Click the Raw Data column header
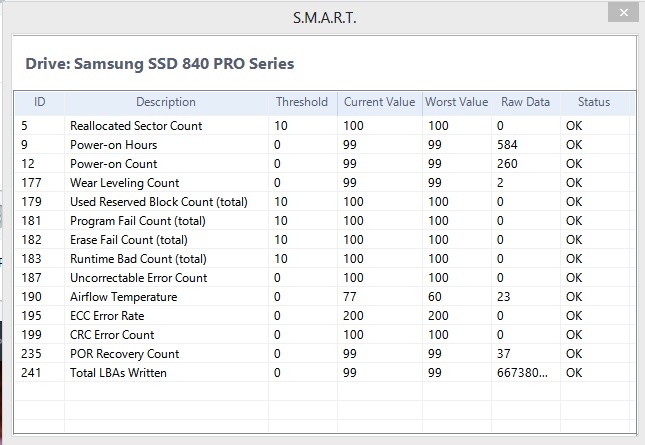 pos(525,102)
